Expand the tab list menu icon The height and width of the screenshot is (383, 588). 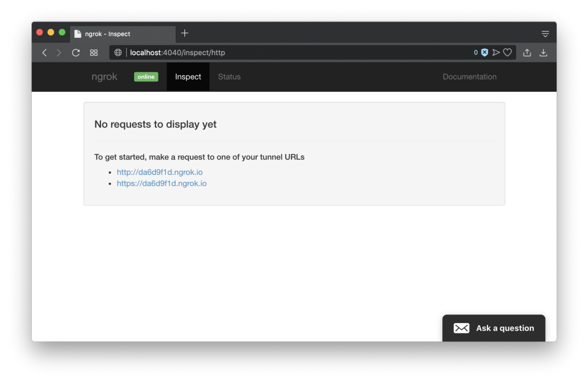coord(545,34)
